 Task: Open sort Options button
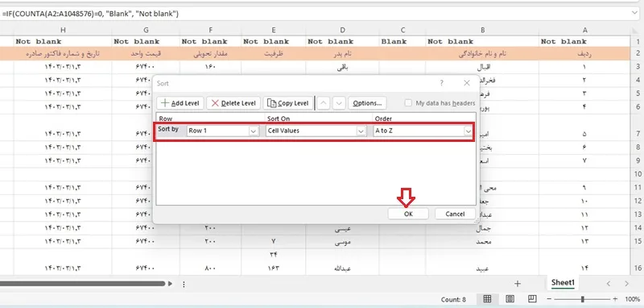tap(367, 103)
